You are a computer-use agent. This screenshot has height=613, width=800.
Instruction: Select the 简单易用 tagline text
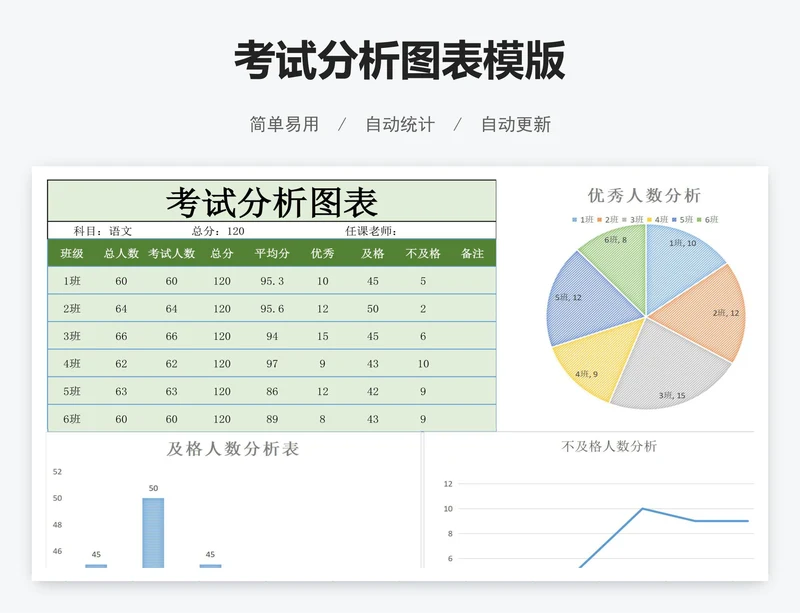[x=284, y=125]
